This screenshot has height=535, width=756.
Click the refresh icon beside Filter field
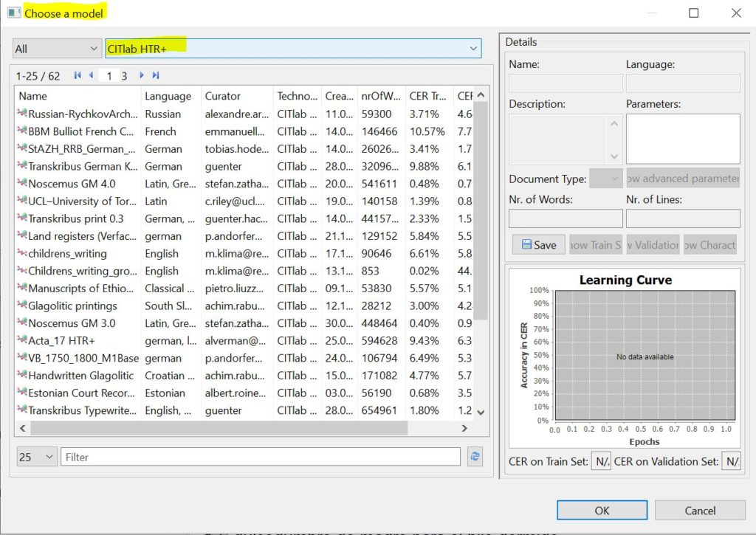click(x=475, y=457)
